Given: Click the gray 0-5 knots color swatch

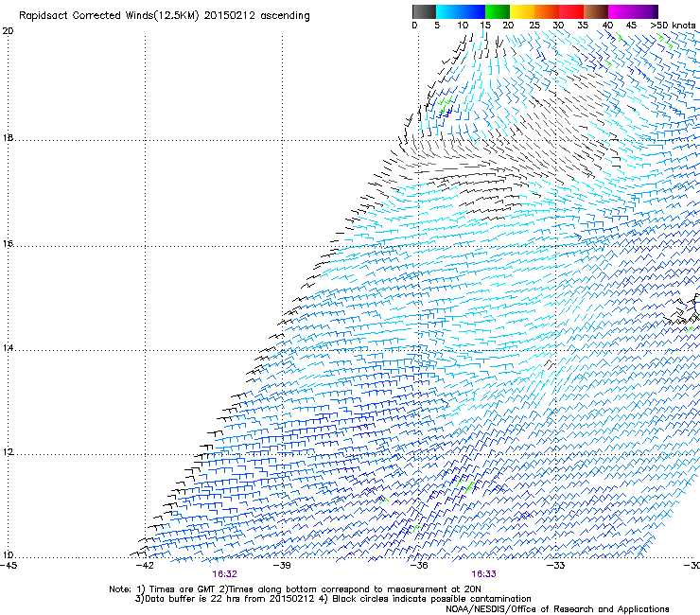Looking at the screenshot, I should click(425, 11).
